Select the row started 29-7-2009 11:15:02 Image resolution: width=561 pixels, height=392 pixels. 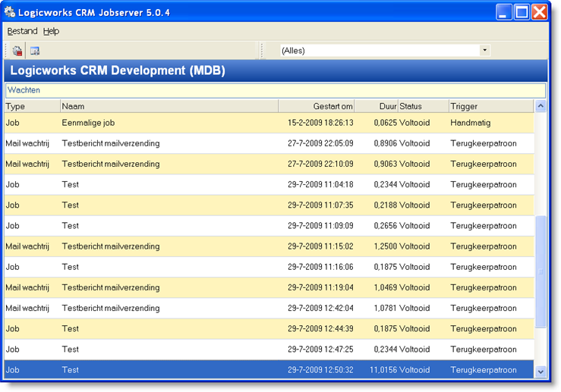(269, 246)
